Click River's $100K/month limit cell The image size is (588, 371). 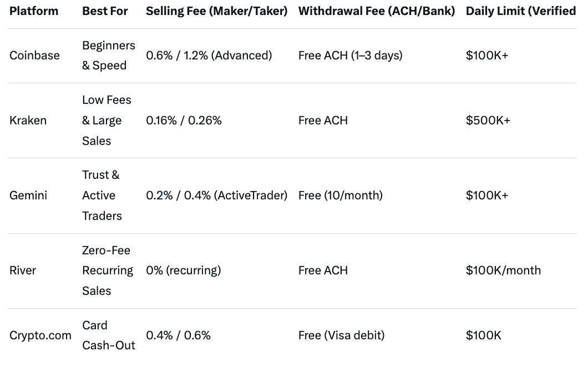[x=503, y=270]
